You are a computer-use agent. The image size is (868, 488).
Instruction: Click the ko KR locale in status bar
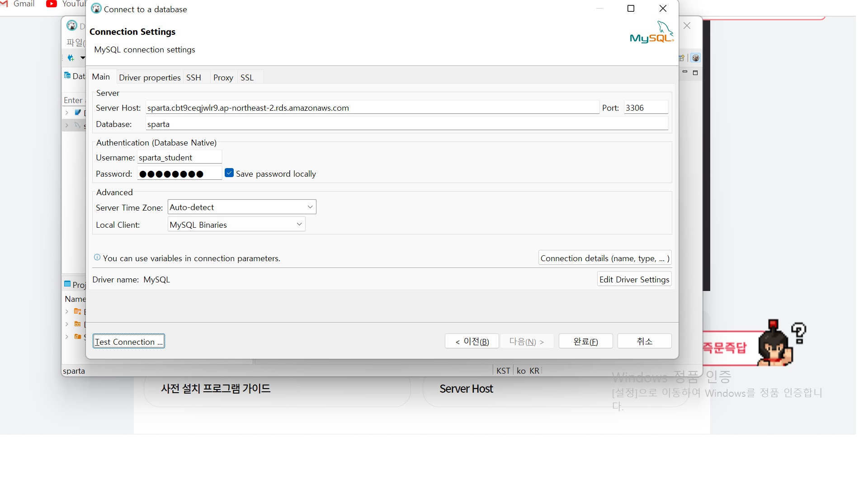click(528, 371)
